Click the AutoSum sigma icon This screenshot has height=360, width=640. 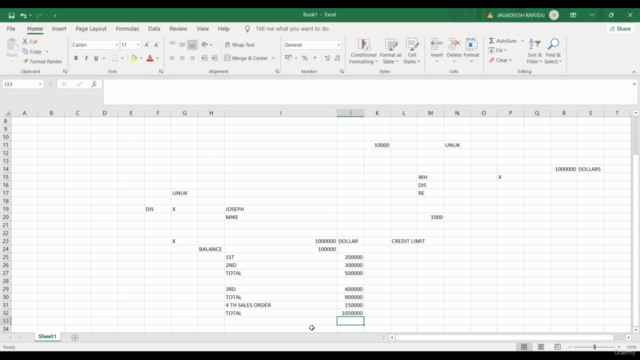(491, 41)
